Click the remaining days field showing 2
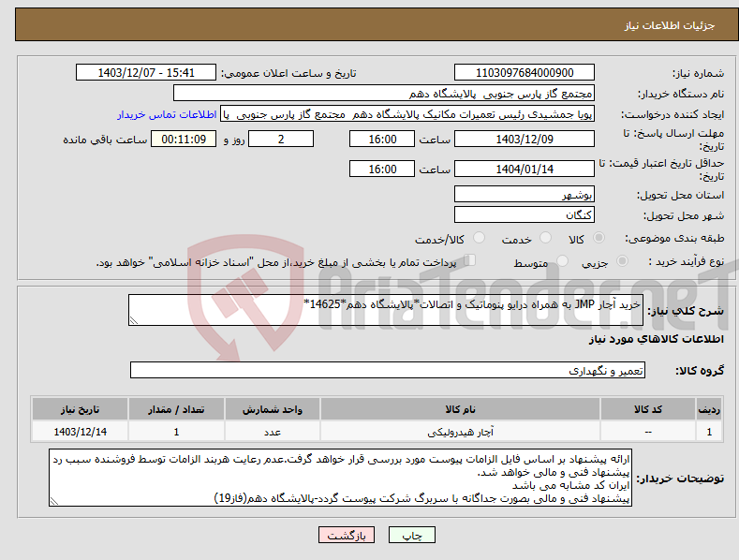Image resolution: width=739 pixels, height=560 pixels. [x=281, y=139]
